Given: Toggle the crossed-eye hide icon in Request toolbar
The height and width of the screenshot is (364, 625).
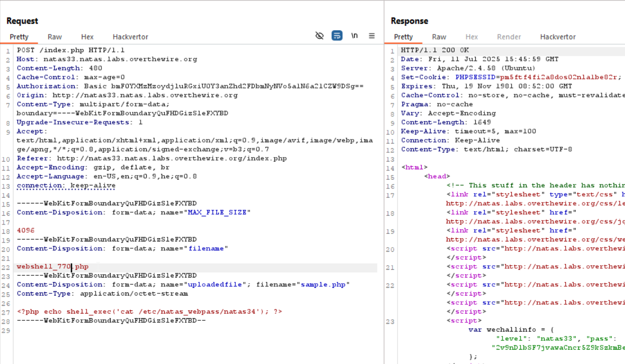Looking at the screenshot, I should pos(320,36).
